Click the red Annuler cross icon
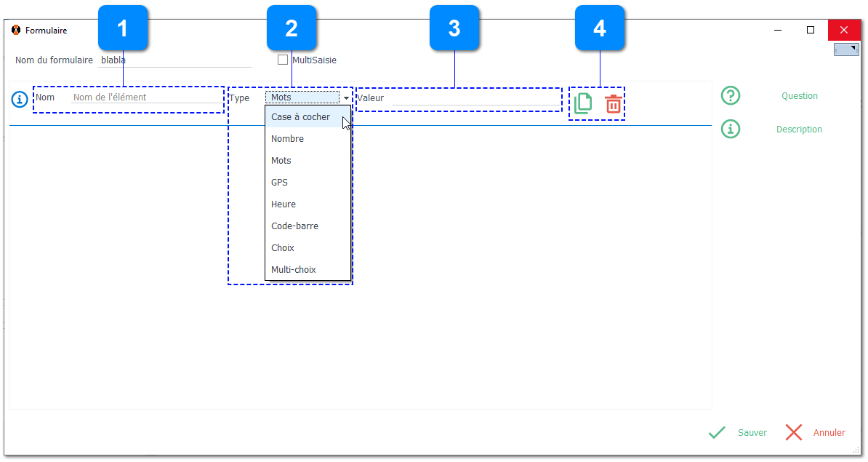The width and height of the screenshot is (868, 462). [794, 432]
